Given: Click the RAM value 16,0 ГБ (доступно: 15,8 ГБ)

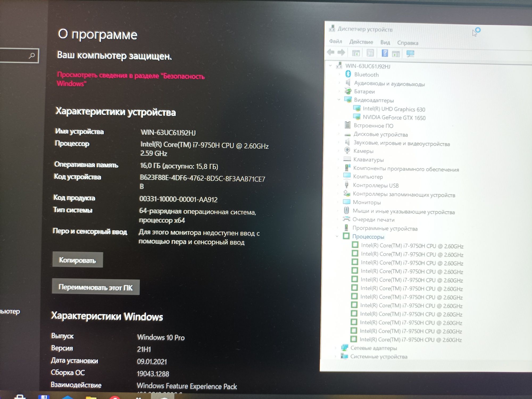Looking at the screenshot, I should (x=179, y=166).
